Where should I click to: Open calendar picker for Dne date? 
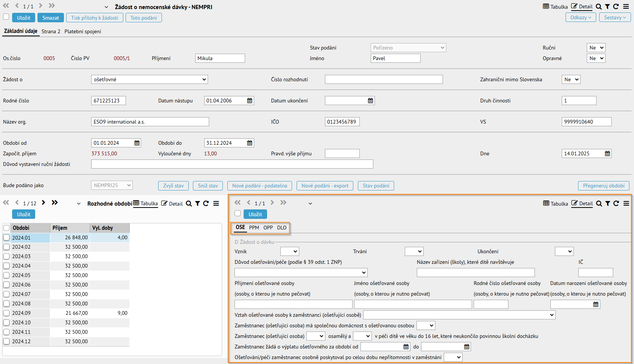[608, 153]
